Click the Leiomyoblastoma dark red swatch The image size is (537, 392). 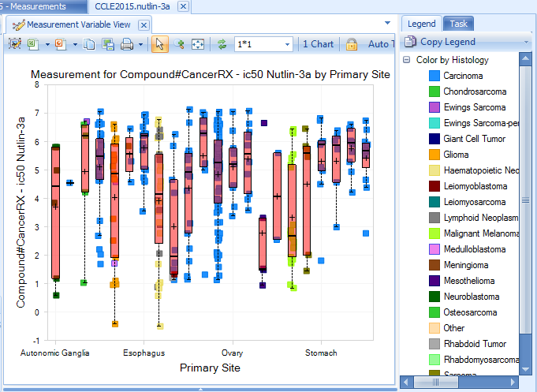pos(434,186)
